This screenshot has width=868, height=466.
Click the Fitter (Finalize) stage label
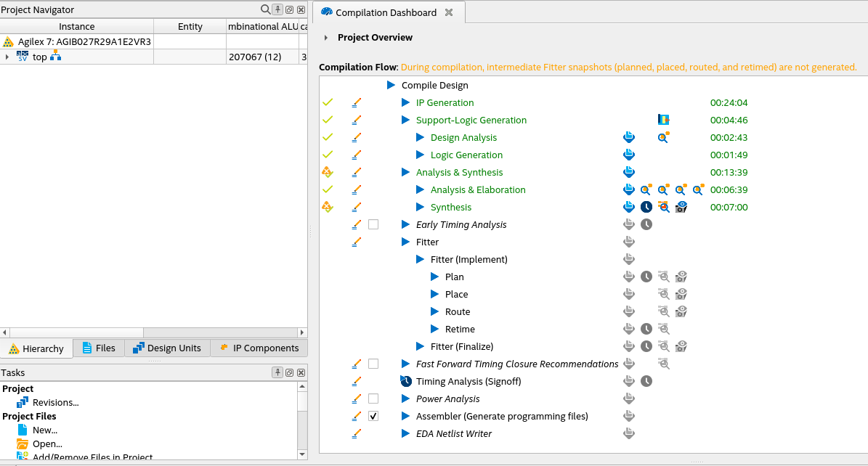[x=461, y=347]
